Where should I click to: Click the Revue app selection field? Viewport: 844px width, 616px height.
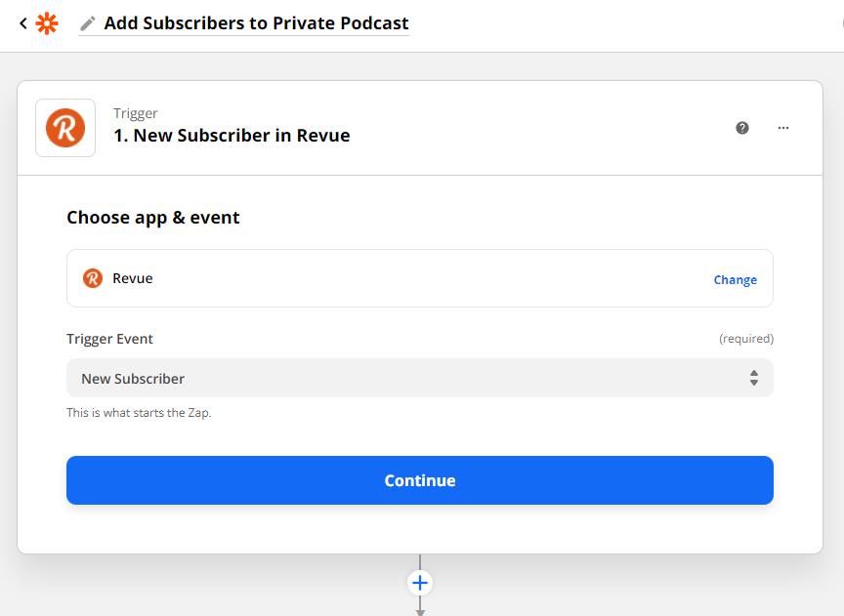tap(391, 278)
